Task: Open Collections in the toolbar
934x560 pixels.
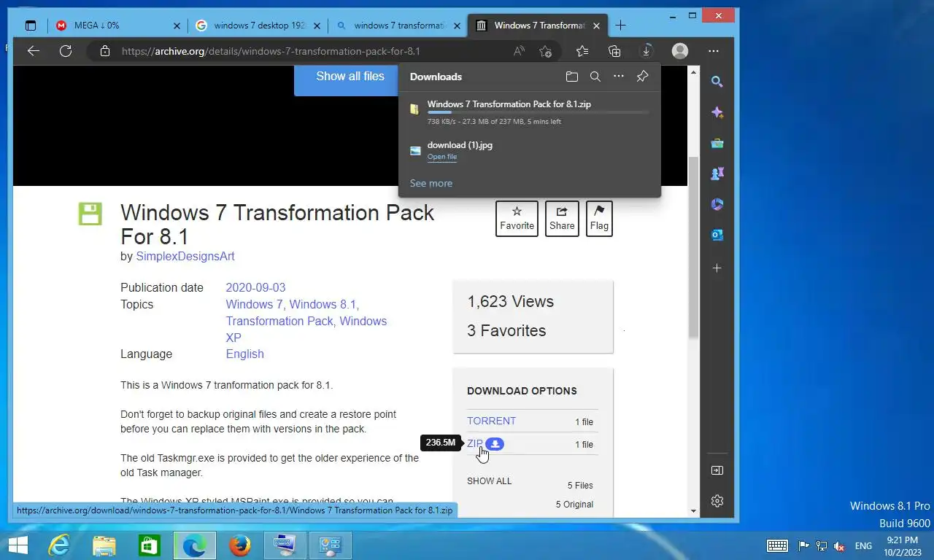Action: pos(614,51)
